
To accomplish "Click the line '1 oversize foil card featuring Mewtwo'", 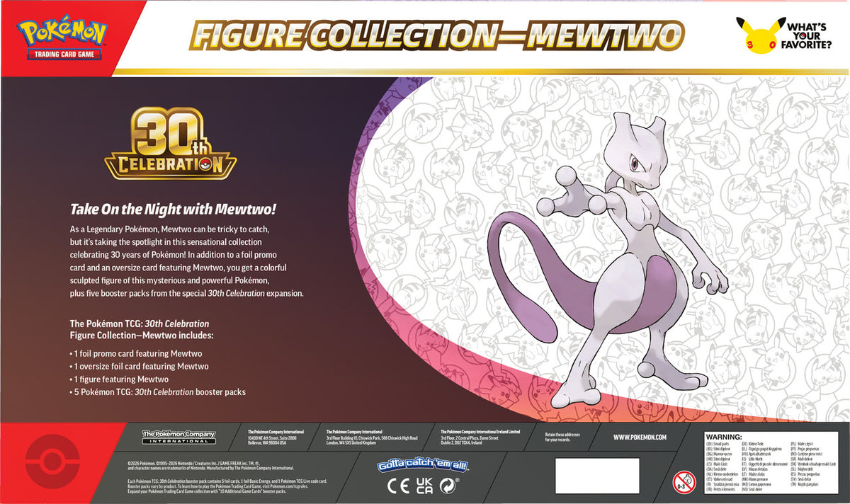I will click(x=140, y=366).
